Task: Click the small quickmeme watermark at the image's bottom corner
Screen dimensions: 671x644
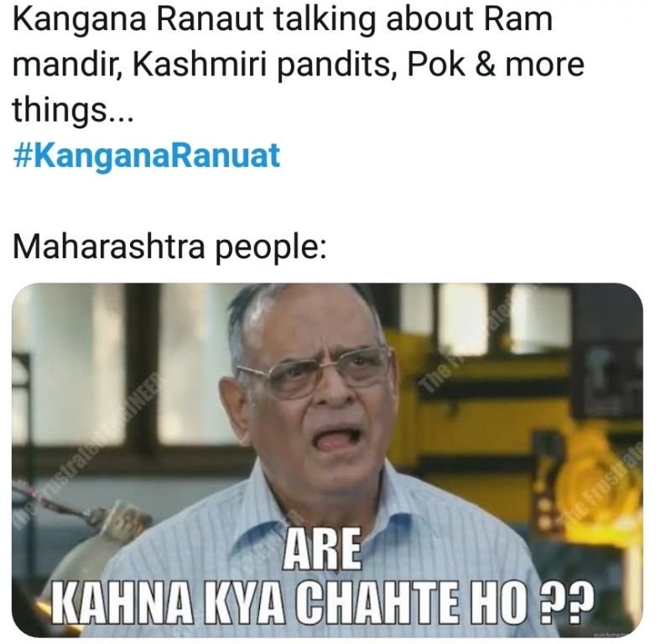Action: pyautogui.click(x=613, y=635)
